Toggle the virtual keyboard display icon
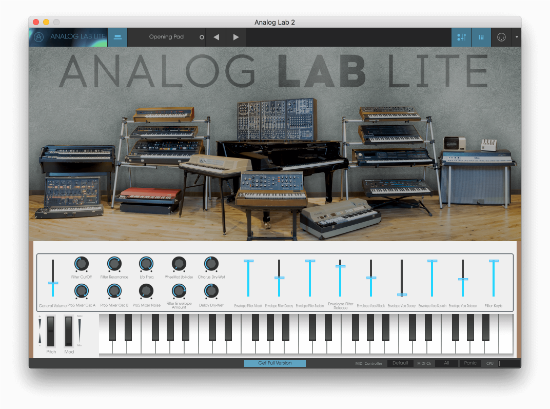 481,37
